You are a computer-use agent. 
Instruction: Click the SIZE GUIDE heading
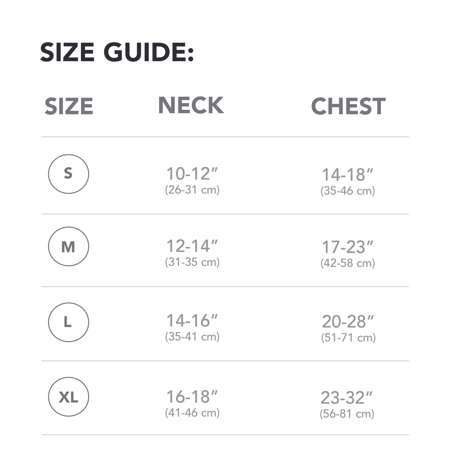(117, 52)
